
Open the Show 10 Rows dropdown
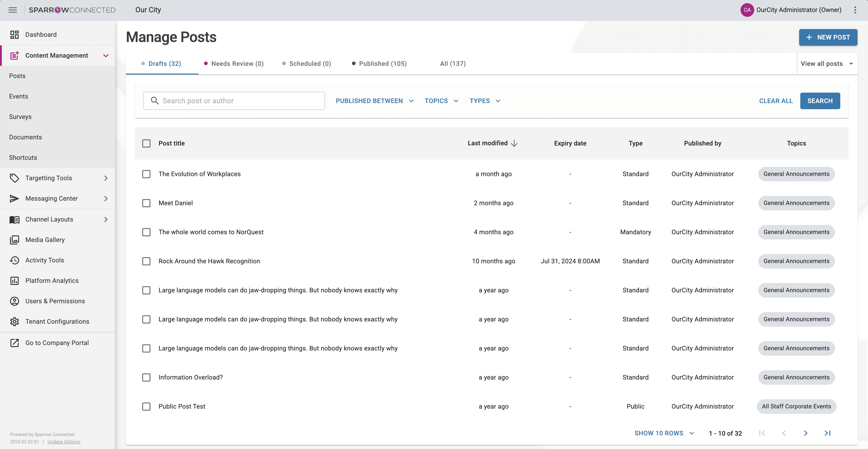[664, 433]
